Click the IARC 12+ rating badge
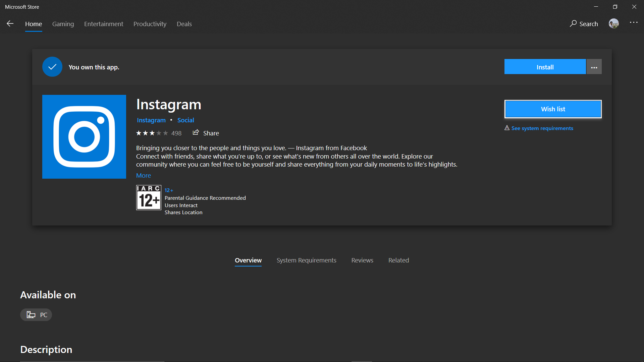 [x=149, y=198]
